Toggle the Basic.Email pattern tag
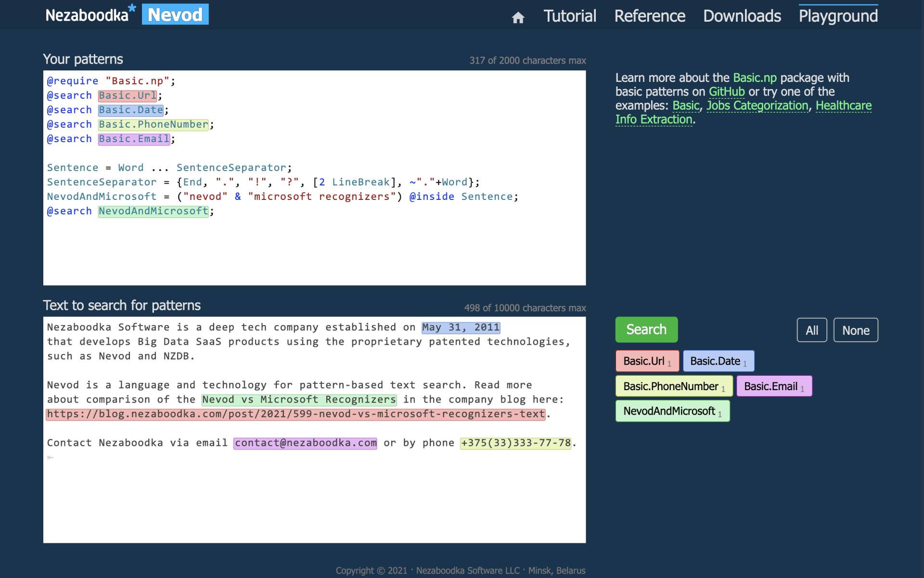The width and height of the screenshot is (924, 578). click(x=774, y=386)
